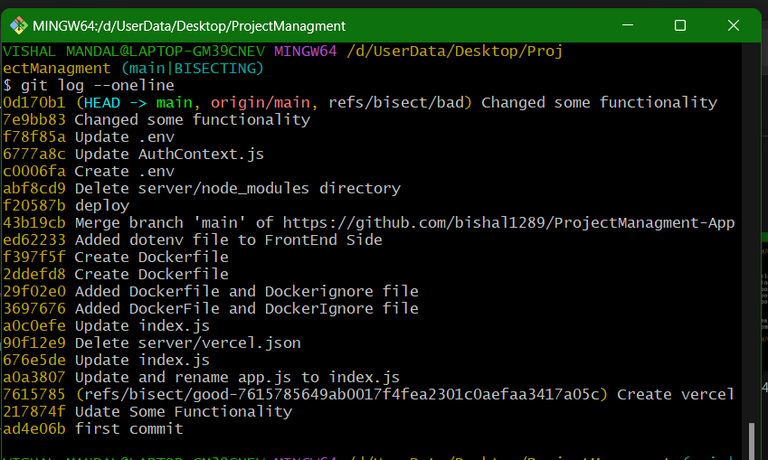Click commit hash f397f5f Create Dockerfile
Screen dimensions: 768x460
point(34,257)
